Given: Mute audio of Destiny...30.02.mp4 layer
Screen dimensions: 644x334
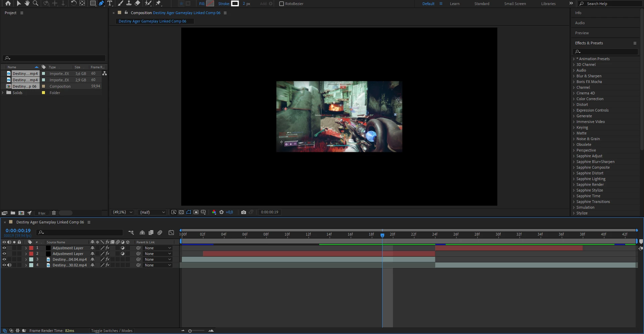Looking at the screenshot, I should [x=9, y=265].
